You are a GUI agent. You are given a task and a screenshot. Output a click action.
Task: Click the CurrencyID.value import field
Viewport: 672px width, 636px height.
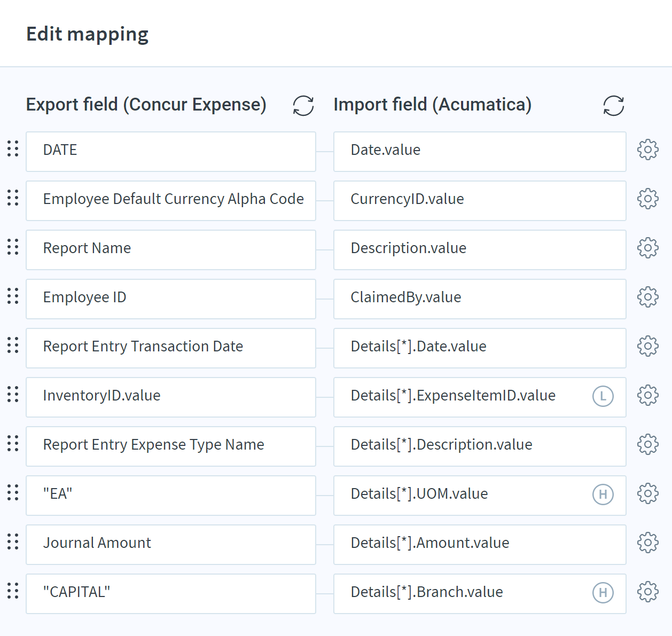coord(480,201)
